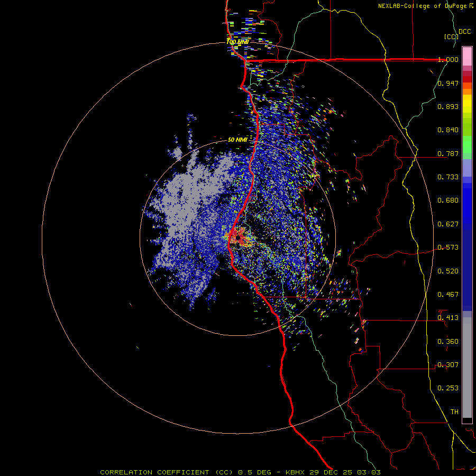476x476 pixels.
Task: Click the 0.413 scale label
Action: [x=448, y=317]
